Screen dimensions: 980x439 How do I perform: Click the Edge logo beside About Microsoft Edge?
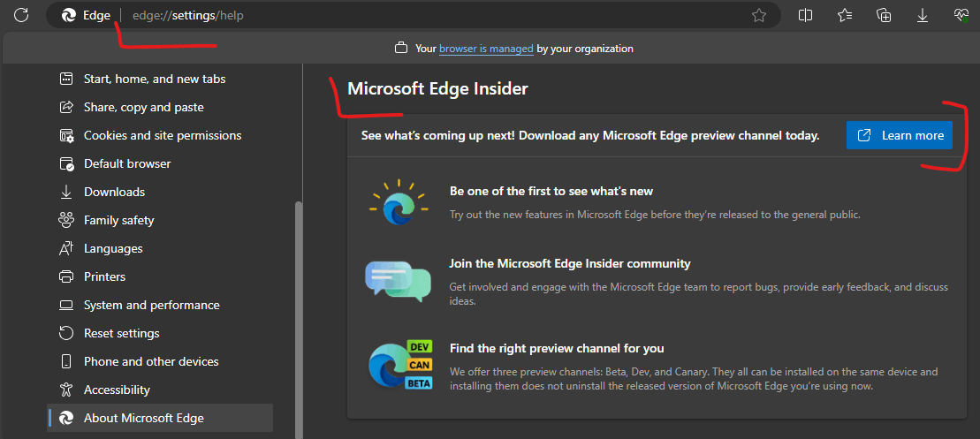(66, 419)
